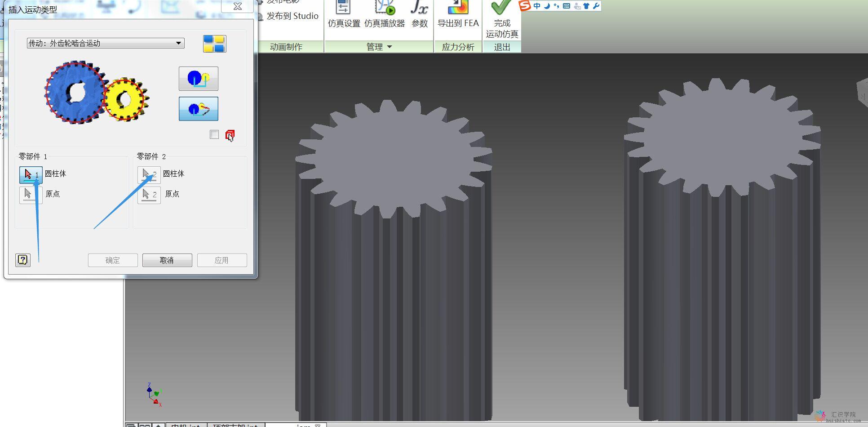This screenshot has height=427, width=868.
Task: Click the Sogou user account icon
Action: pyautogui.click(x=577, y=6)
